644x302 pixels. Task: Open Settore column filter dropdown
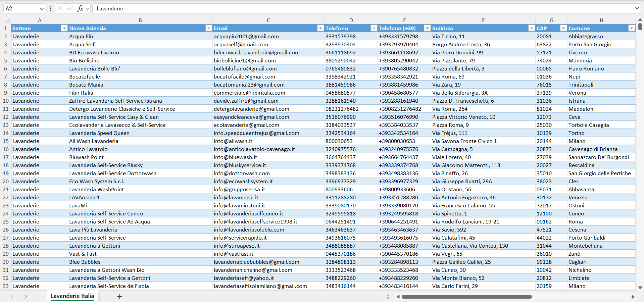pos(64,28)
